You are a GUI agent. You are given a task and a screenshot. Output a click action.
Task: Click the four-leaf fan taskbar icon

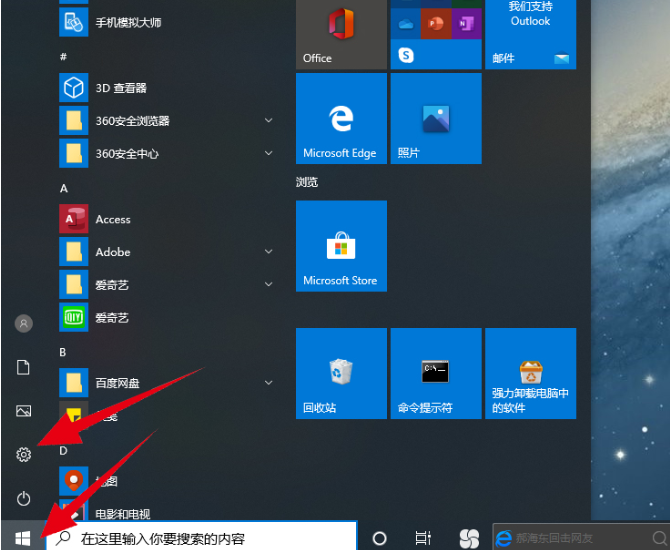coord(469,538)
